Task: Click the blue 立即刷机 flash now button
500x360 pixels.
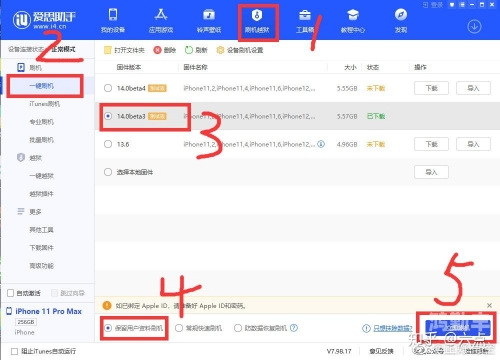Action: point(458,328)
